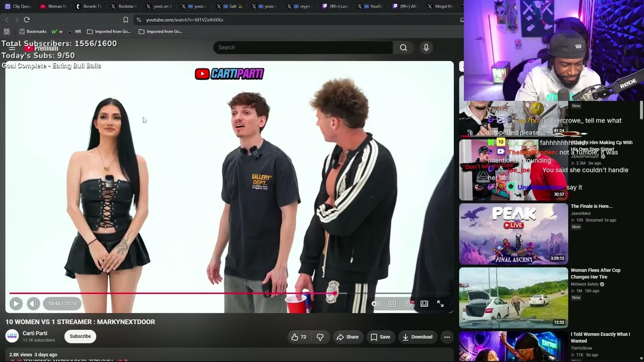The image size is (644, 362).
Task: Open 'Woman Flees After Cop Changes Her Tire' title
Action: (596, 274)
